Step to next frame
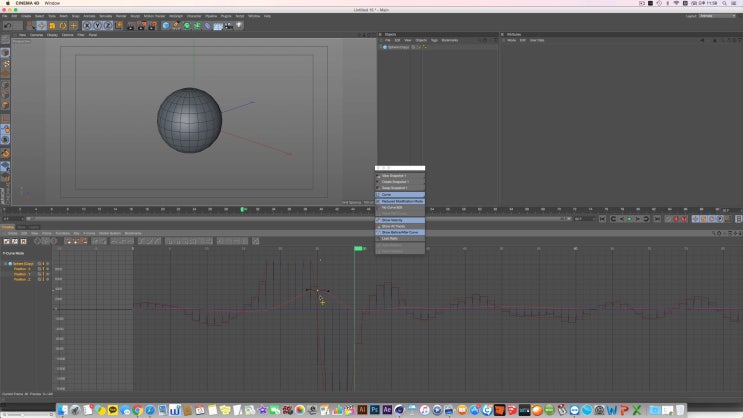Viewport: 743px width, 418px height. pos(637,219)
